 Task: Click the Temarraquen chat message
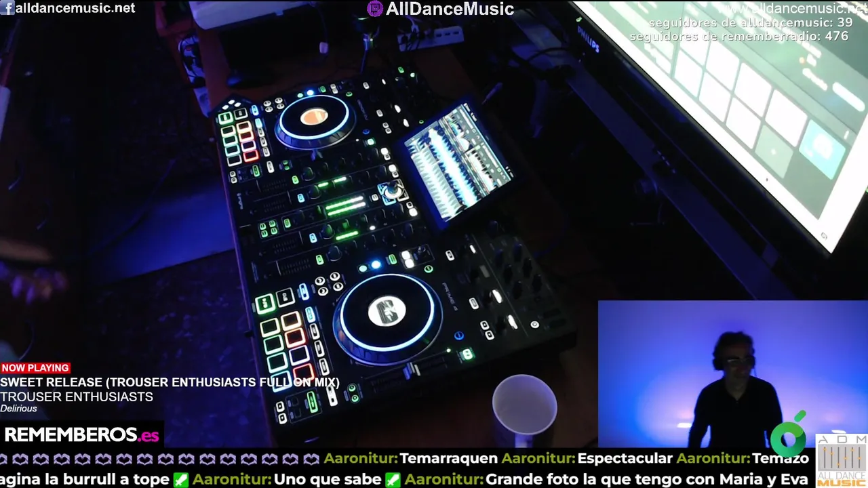point(449,459)
